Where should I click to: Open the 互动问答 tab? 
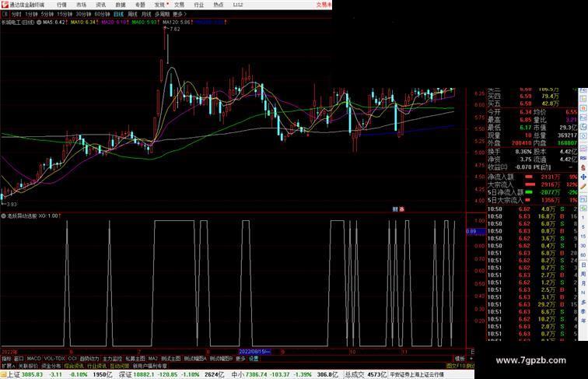(x=120, y=366)
